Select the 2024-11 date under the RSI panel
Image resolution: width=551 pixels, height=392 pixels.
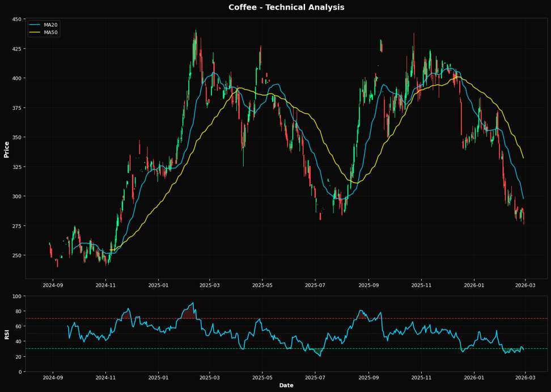click(x=106, y=378)
